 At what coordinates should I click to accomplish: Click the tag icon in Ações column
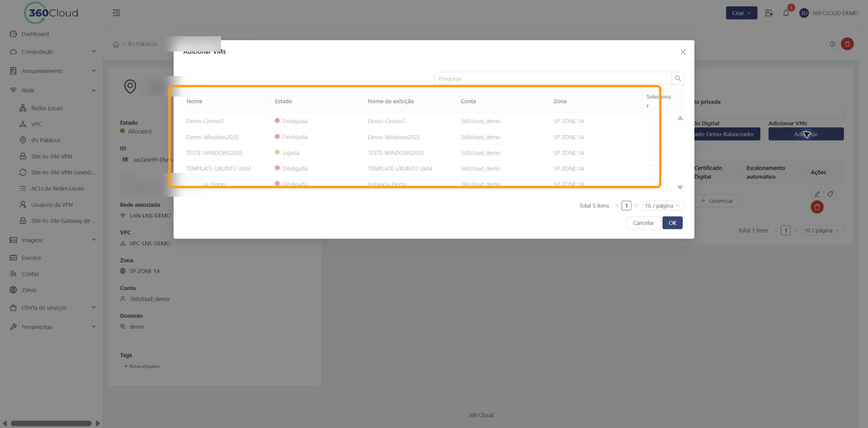830,194
